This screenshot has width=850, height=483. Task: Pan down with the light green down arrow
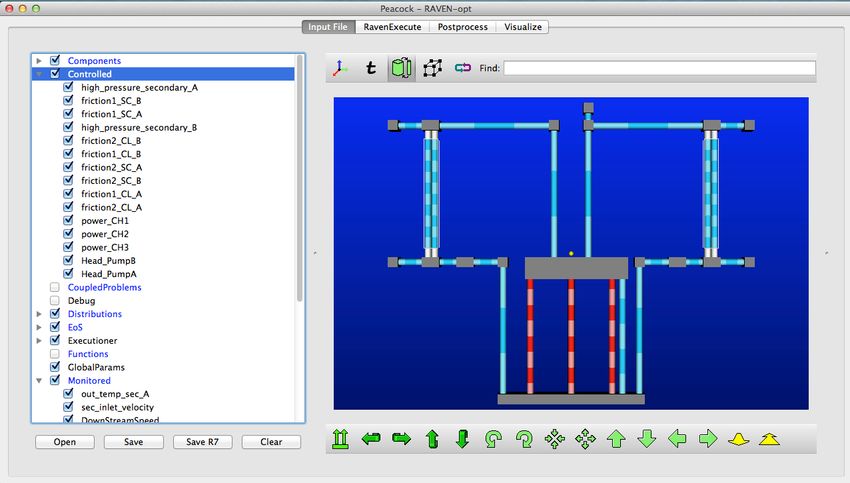click(x=647, y=439)
